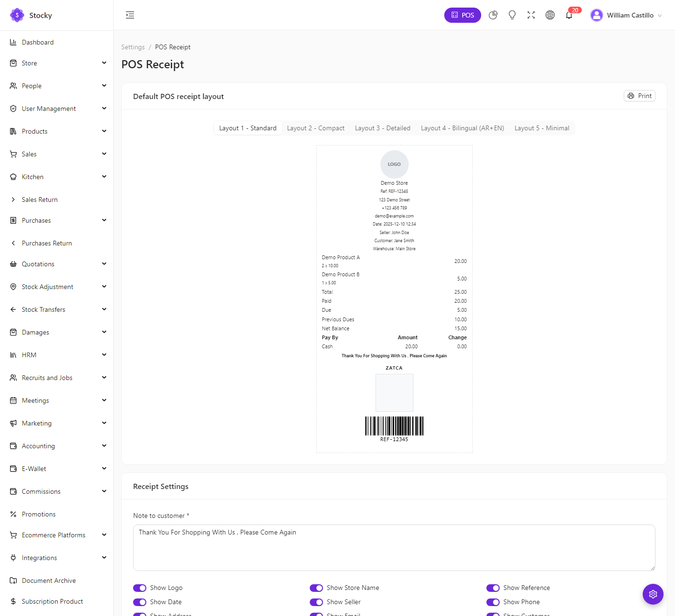
Task: Open the language globe icon
Action: (550, 15)
